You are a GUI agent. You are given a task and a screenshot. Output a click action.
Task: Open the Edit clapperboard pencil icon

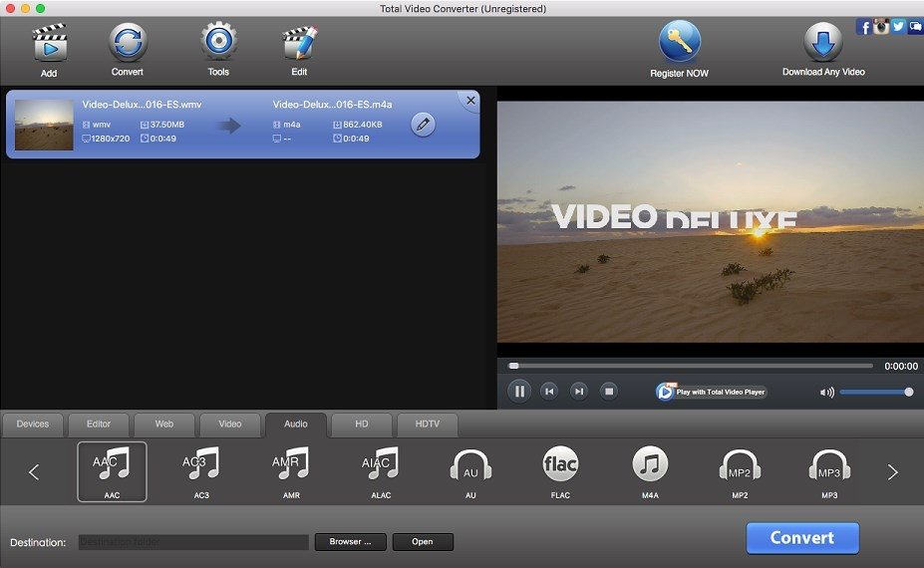point(299,43)
